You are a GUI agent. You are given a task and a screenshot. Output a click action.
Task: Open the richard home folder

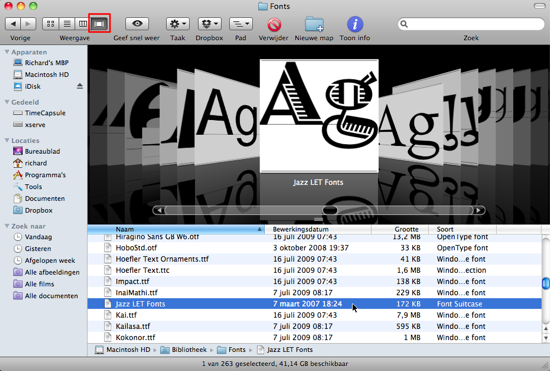pyautogui.click(x=30, y=163)
